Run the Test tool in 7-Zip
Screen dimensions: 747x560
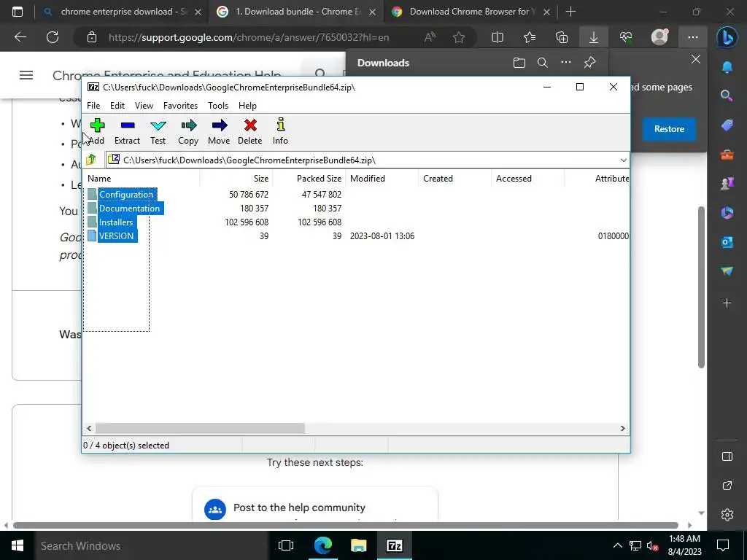[158, 131]
